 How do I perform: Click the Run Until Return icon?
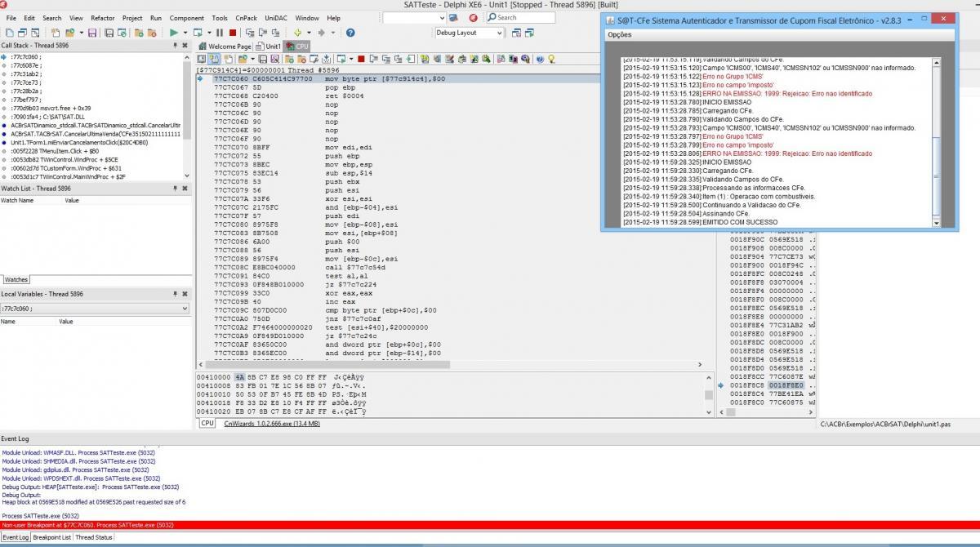pos(275,33)
